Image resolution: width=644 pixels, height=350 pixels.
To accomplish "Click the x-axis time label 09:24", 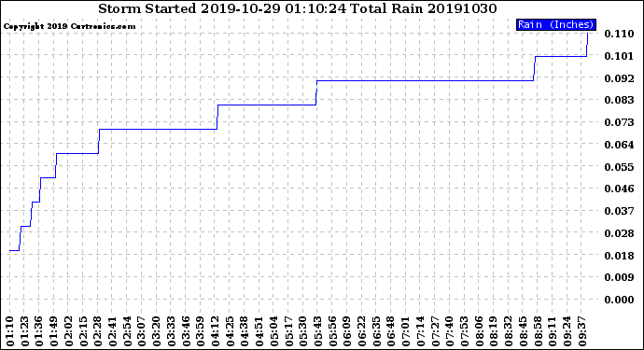I will (567, 331).
